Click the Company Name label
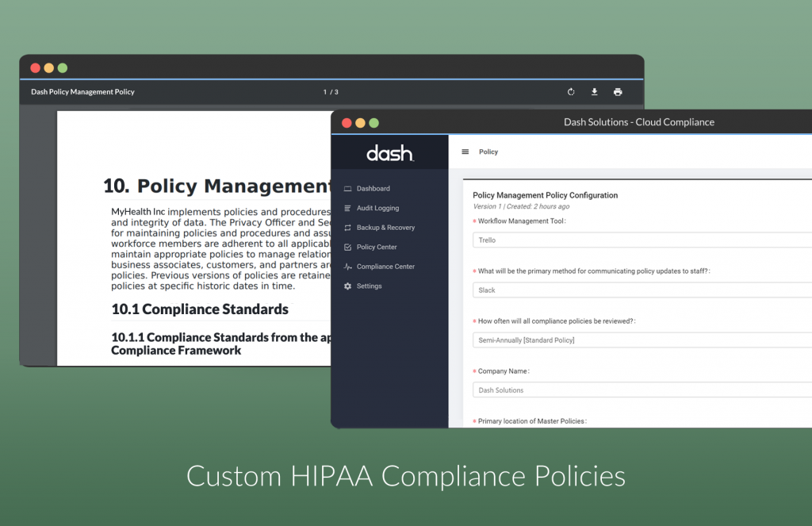Viewport: 812px width, 526px height. click(x=503, y=371)
